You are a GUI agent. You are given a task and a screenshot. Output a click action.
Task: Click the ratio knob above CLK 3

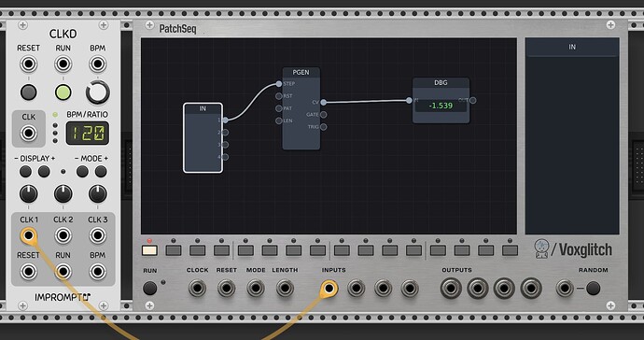pos(97,194)
